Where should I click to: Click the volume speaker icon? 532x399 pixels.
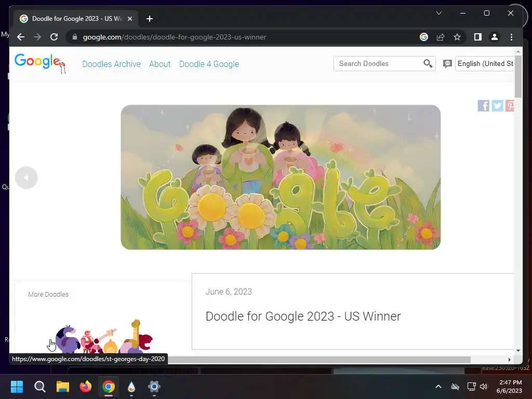pos(484,387)
